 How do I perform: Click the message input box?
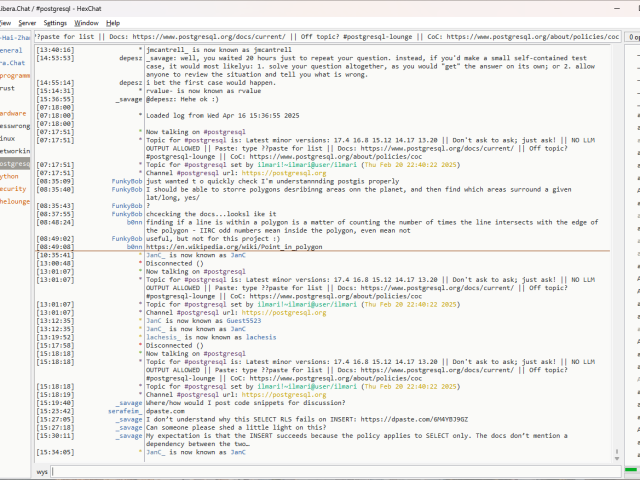pos(330,470)
